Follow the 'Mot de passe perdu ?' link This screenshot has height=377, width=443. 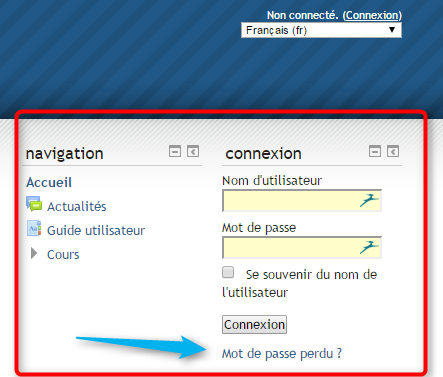click(282, 354)
